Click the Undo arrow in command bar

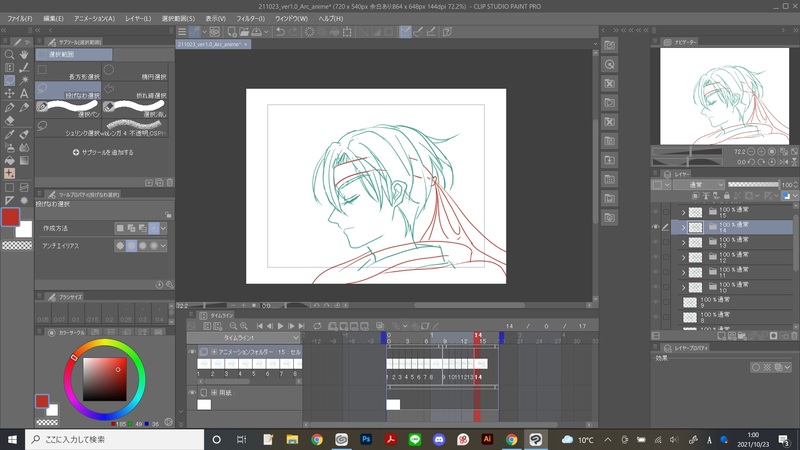tap(281, 32)
